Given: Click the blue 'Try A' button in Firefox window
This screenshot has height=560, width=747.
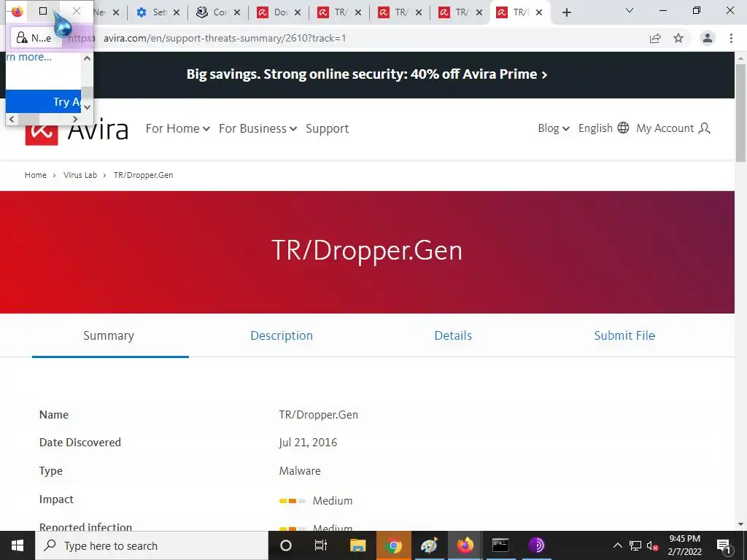Looking at the screenshot, I should pos(43,101).
